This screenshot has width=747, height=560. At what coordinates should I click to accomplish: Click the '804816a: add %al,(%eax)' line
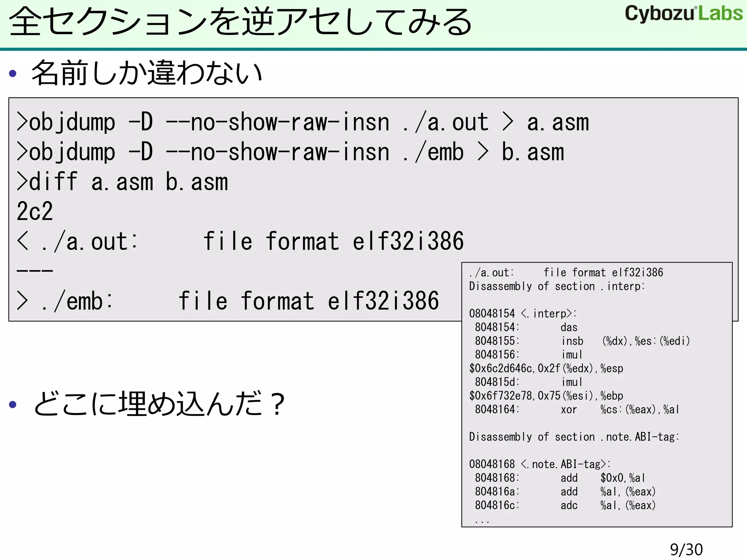pyautogui.click(x=565, y=492)
